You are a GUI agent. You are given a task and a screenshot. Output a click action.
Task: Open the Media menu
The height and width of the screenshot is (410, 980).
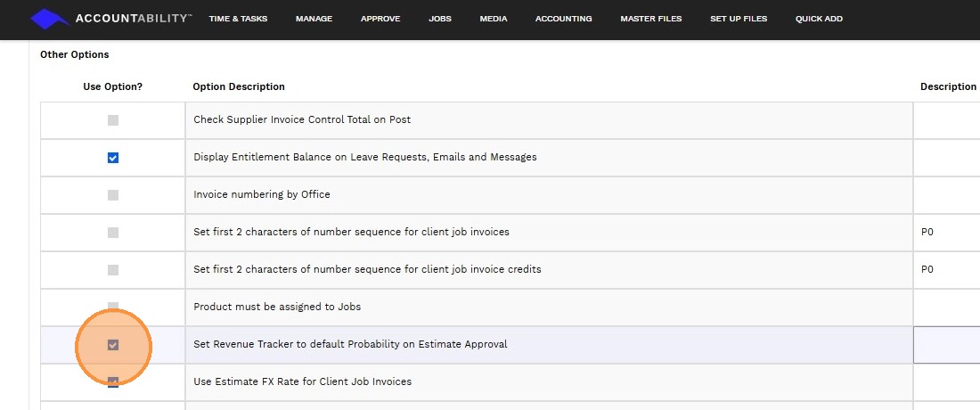coord(494,19)
